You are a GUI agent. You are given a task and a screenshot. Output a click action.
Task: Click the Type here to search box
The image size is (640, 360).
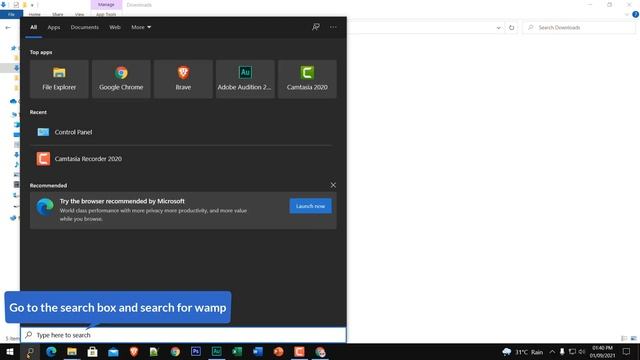click(183, 335)
